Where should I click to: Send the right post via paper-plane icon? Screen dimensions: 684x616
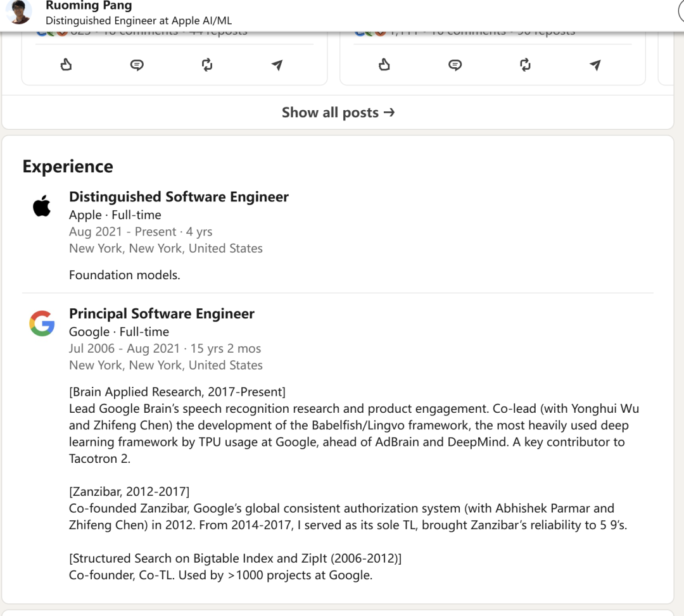click(595, 65)
